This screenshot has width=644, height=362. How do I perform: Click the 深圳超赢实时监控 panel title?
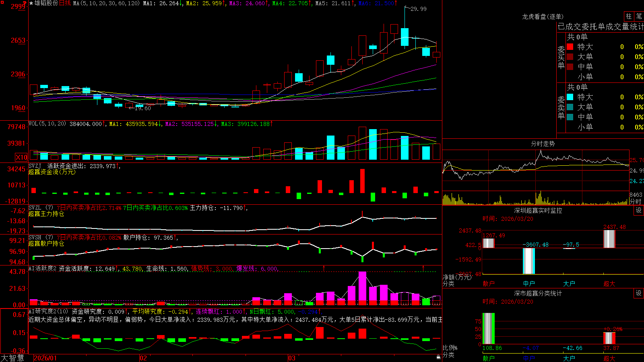(x=538, y=210)
